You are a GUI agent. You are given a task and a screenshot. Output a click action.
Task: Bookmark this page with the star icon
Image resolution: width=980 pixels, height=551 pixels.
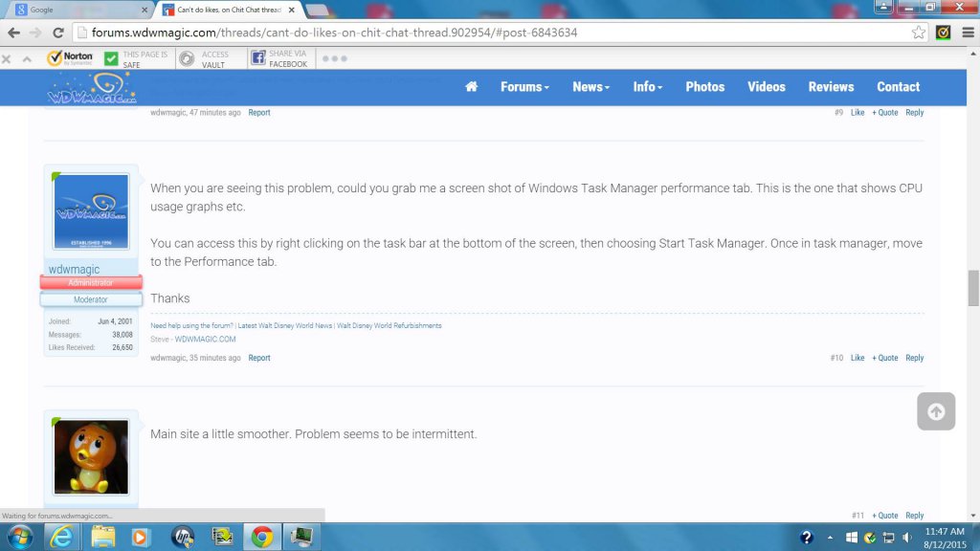[x=919, y=33]
